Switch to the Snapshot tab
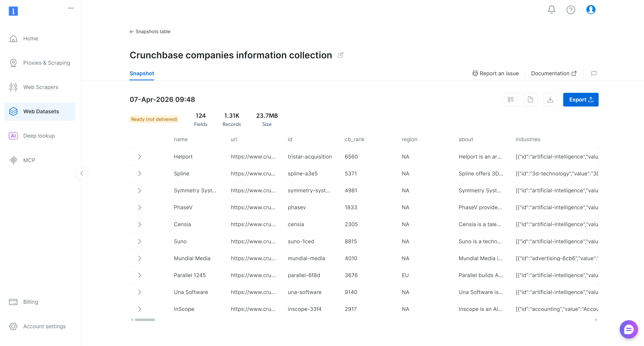Image resolution: width=644 pixels, height=346 pixels. 142,73
